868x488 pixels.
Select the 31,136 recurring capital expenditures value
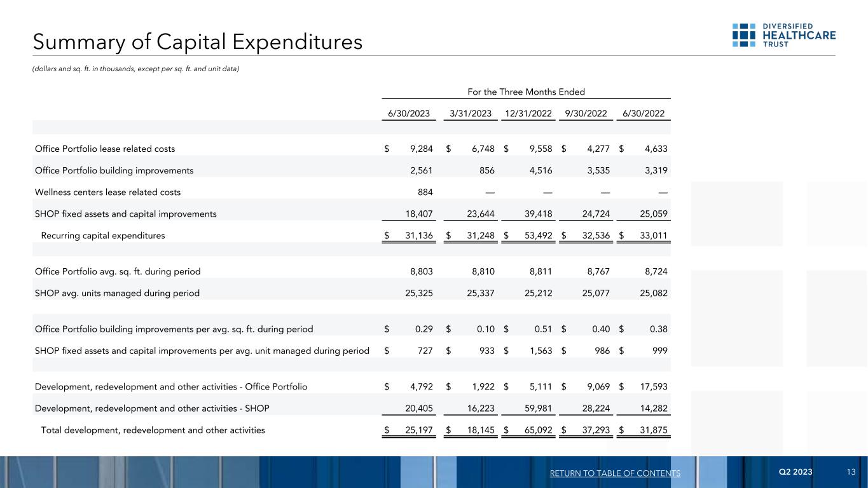[x=418, y=236]
